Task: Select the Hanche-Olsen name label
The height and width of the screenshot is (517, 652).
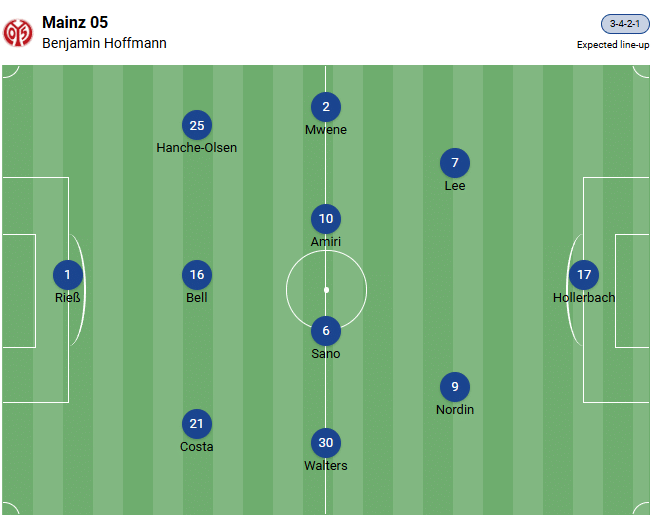Action: click(197, 148)
